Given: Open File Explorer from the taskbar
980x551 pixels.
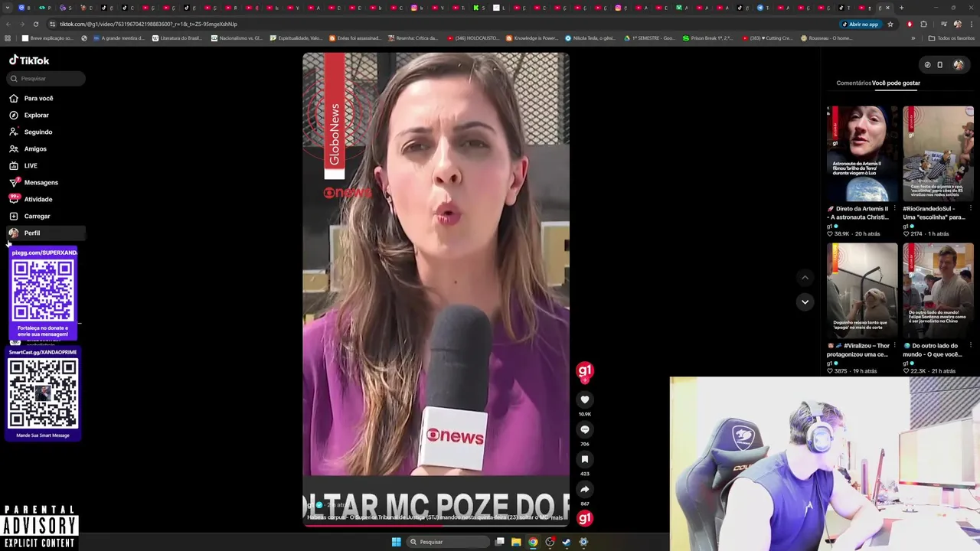Looking at the screenshot, I should [516, 542].
